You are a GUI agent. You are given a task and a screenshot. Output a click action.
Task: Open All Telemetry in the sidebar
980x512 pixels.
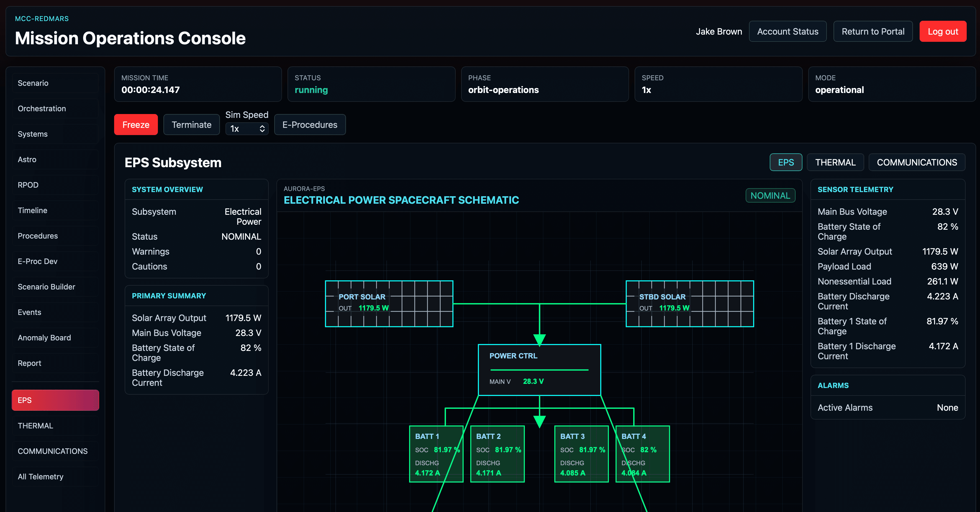[55, 477]
